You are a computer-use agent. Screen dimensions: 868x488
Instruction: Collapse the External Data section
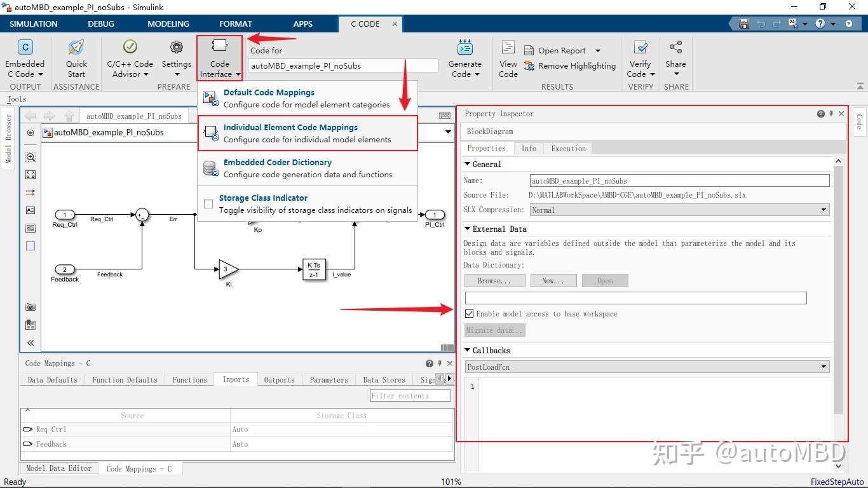click(468, 229)
